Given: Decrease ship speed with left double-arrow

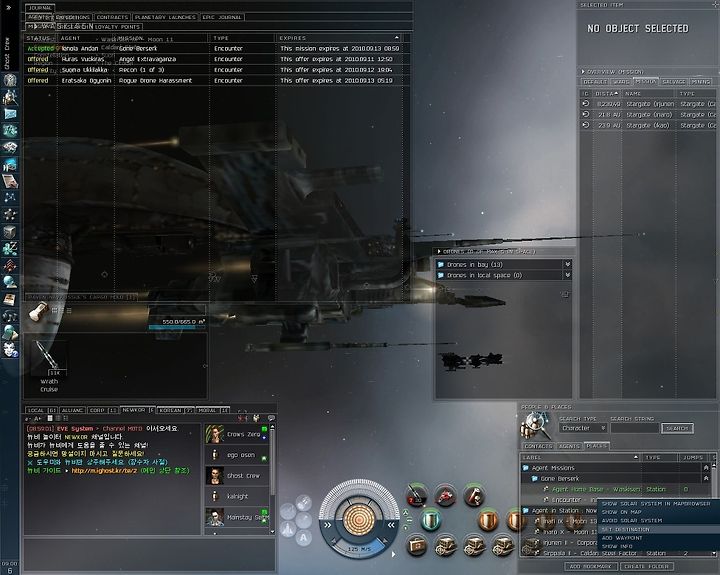Looking at the screenshot, I should tap(327, 525).
